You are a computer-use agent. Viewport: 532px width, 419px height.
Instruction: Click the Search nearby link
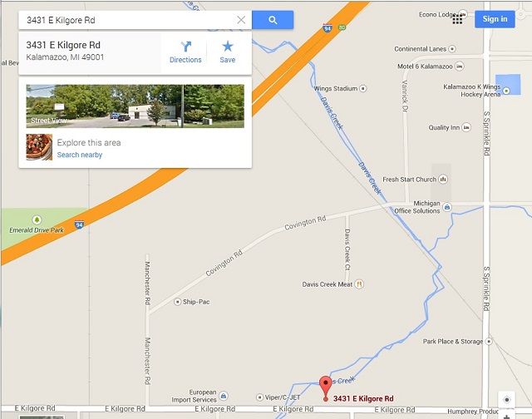(x=80, y=155)
